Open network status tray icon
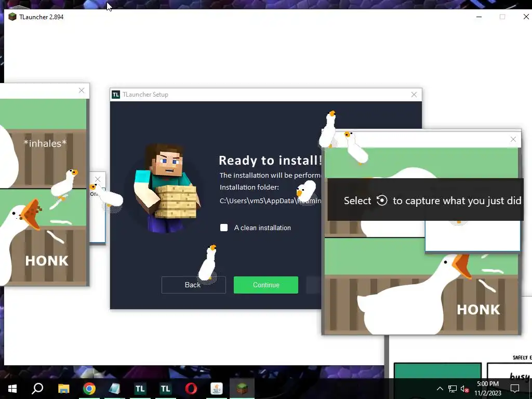Screen dimensions: 532x399 click(x=453, y=389)
